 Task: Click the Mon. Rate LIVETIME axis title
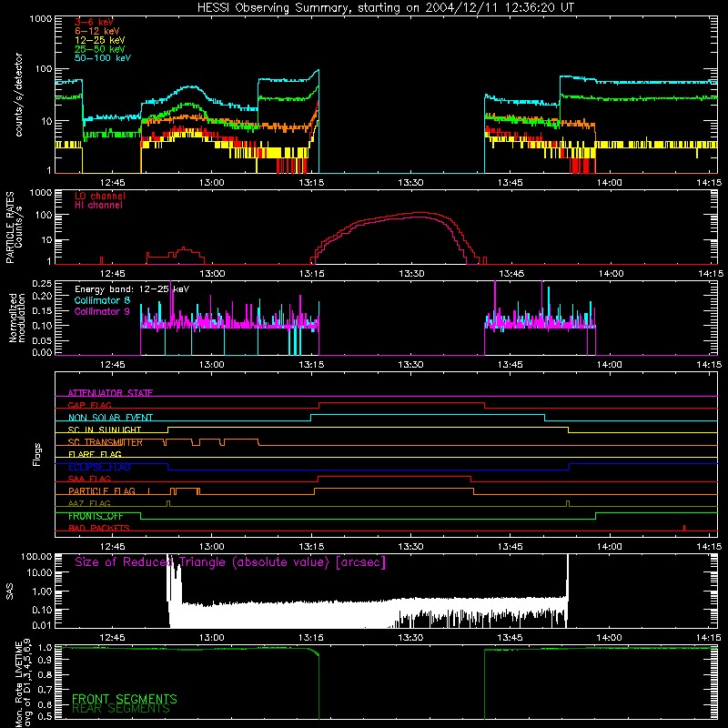pyautogui.click(x=24, y=682)
